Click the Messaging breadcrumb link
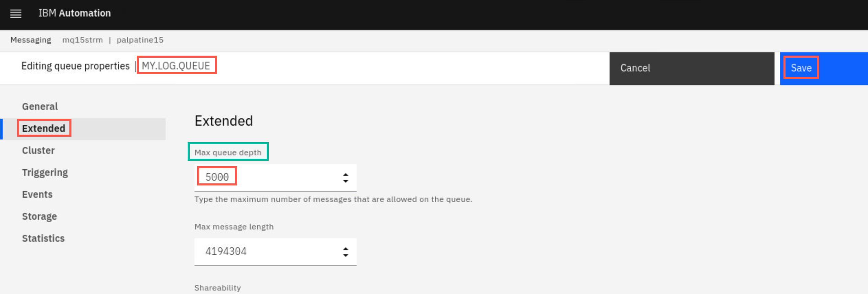The height and width of the screenshot is (294, 868). click(31, 40)
